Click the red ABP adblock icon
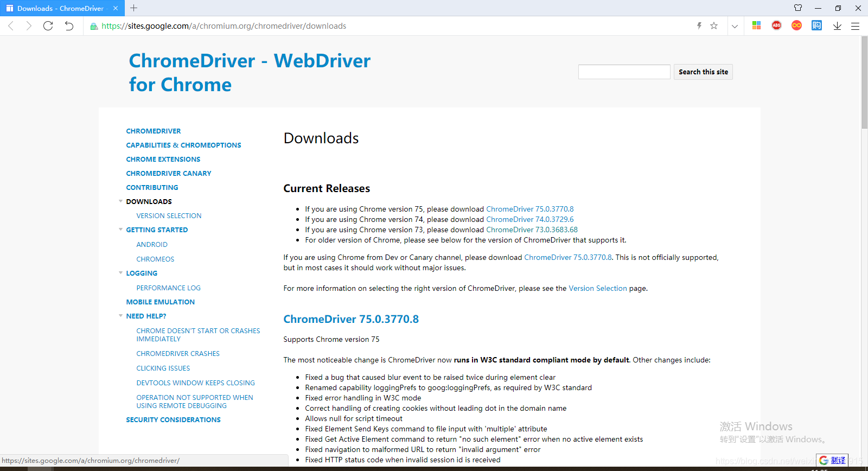 [x=777, y=26]
